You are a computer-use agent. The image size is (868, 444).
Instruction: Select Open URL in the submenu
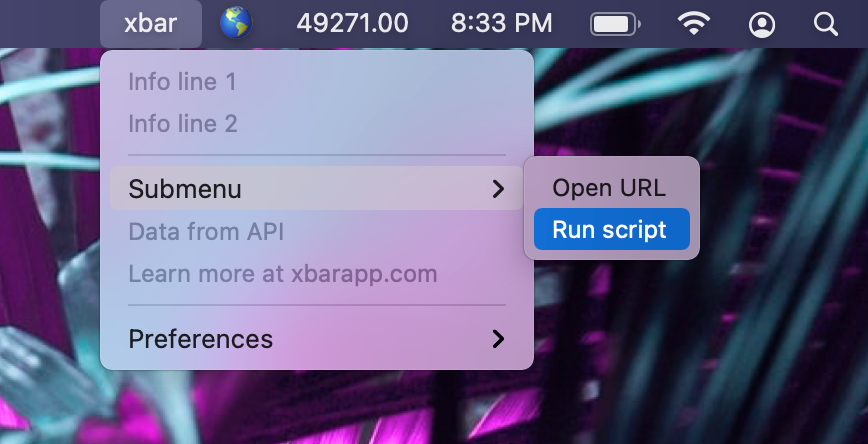(609, 188)
